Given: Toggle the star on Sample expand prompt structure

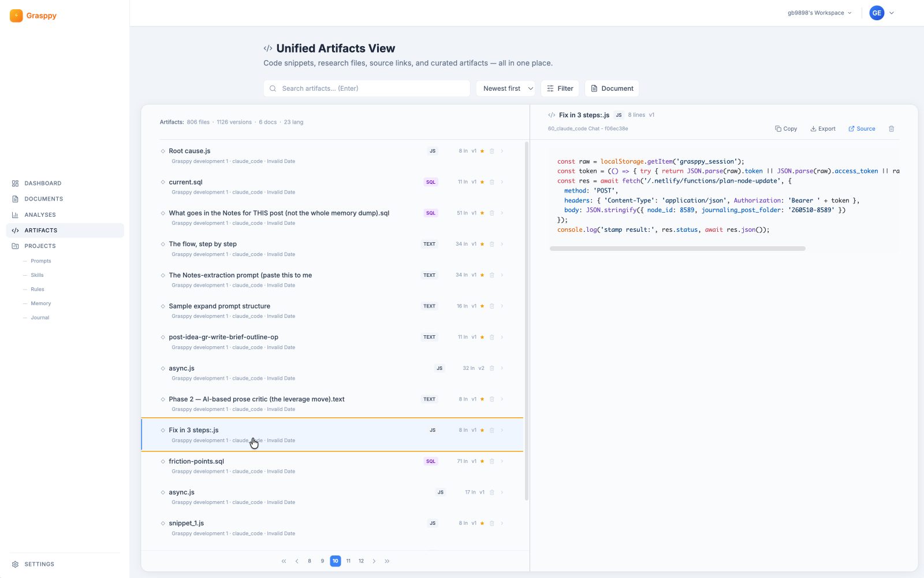Looking at the screenshot, I should point(482,306).
